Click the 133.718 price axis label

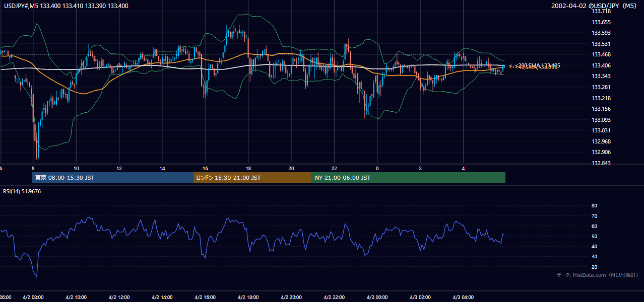[601, 11]
